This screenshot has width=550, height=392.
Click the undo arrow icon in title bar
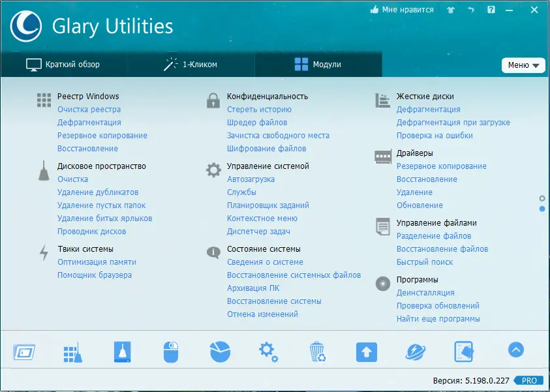click(470, 10)
